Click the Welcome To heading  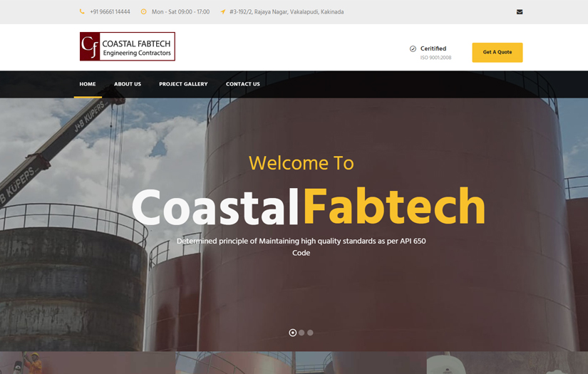pyautogui.click(x=301, y=163)
